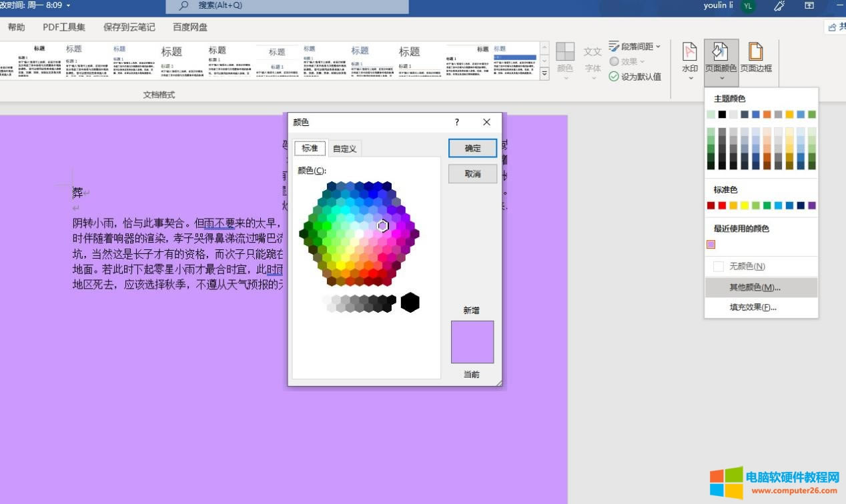
Task: Switch to the 自定义 tab in color dialog
Action: click(345, 149)
